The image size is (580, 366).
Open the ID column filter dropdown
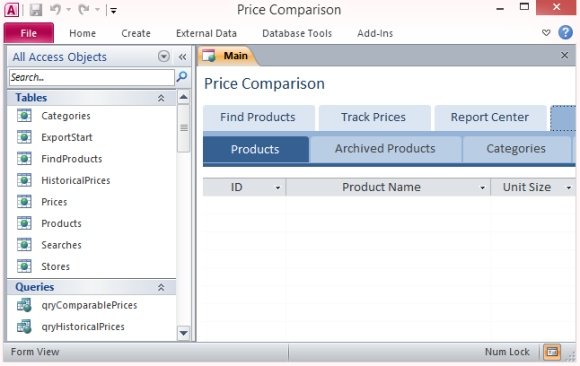(x=277, y=188)
